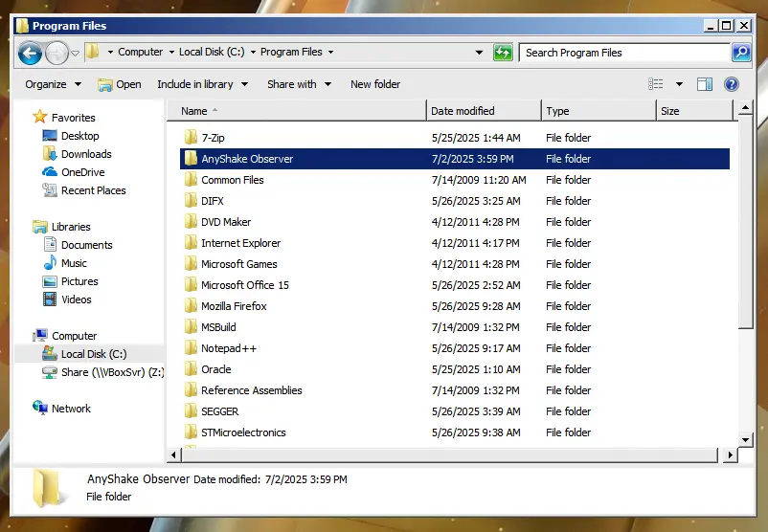The width and height of the screenshot is (768, 532).
Task: Select the AnyShake Observer folder icon
Action: coord(191,159)
